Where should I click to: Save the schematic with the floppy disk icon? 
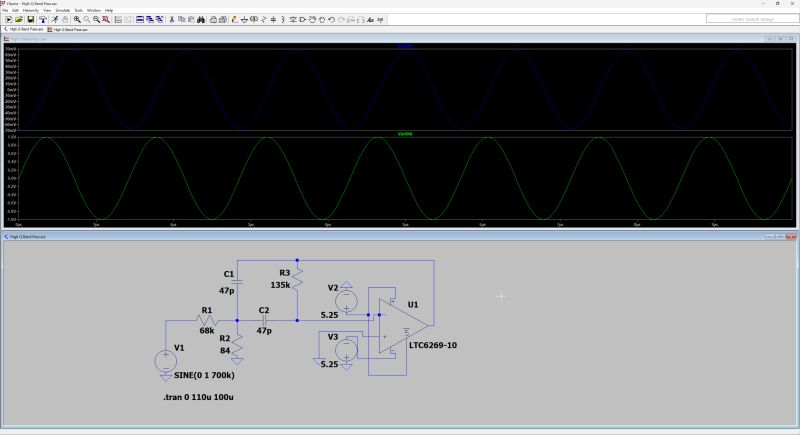tap(31, 19)
